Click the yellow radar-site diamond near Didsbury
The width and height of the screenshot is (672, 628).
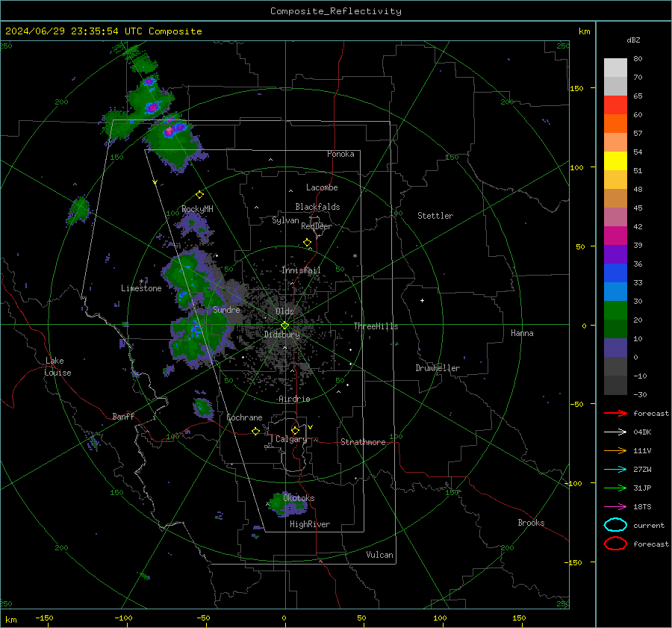coord(284,326)
